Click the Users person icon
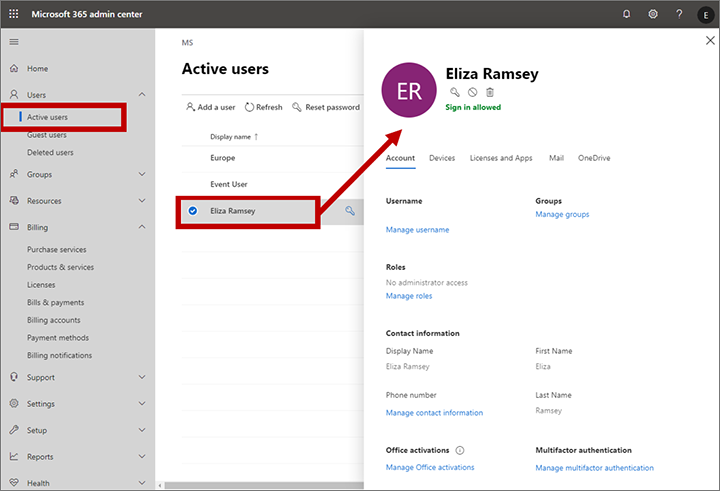Viewport: 720px width, 491px height. click(x=14, y=95)
